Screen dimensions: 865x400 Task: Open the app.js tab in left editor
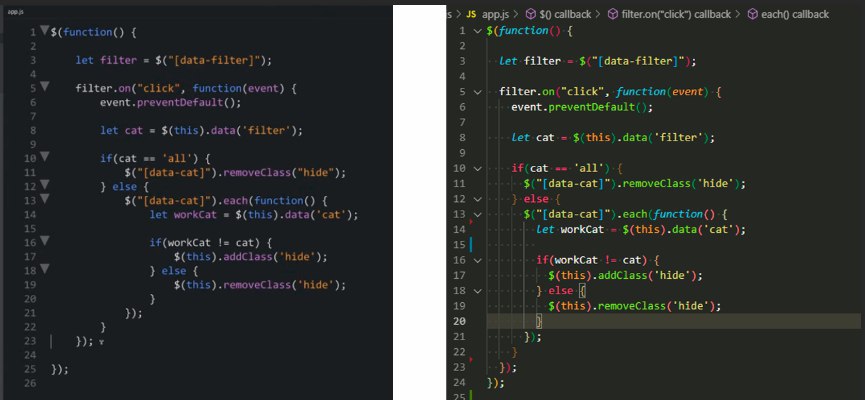point(15,12)
